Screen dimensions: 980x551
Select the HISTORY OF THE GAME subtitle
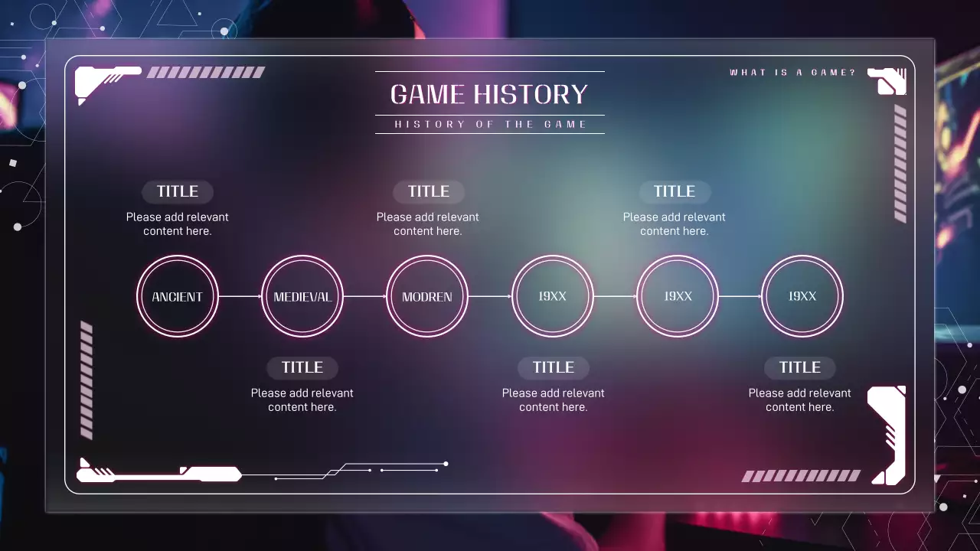point(490,124)
